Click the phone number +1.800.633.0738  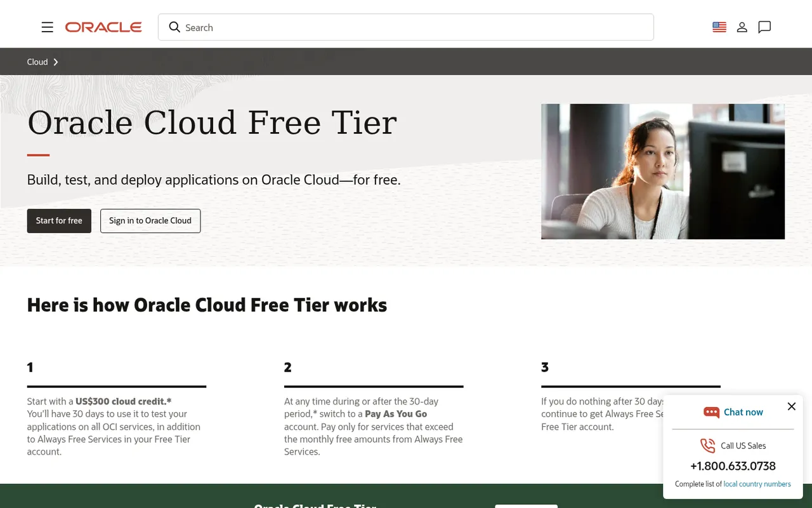coord(733,466)
